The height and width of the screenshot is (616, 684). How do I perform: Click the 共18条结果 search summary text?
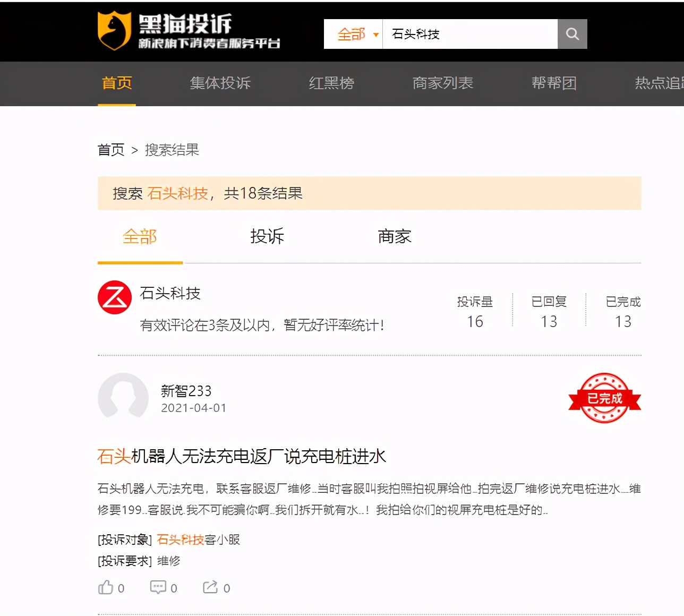263,193
